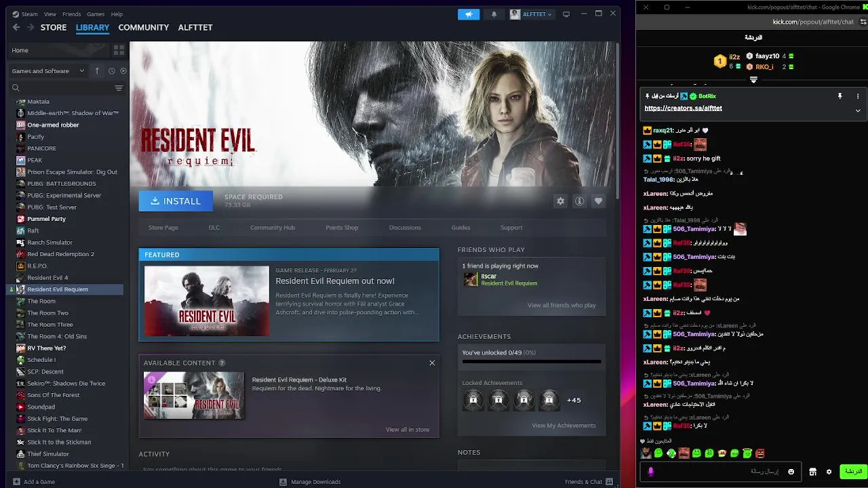Close the Available Content panel

432,363
